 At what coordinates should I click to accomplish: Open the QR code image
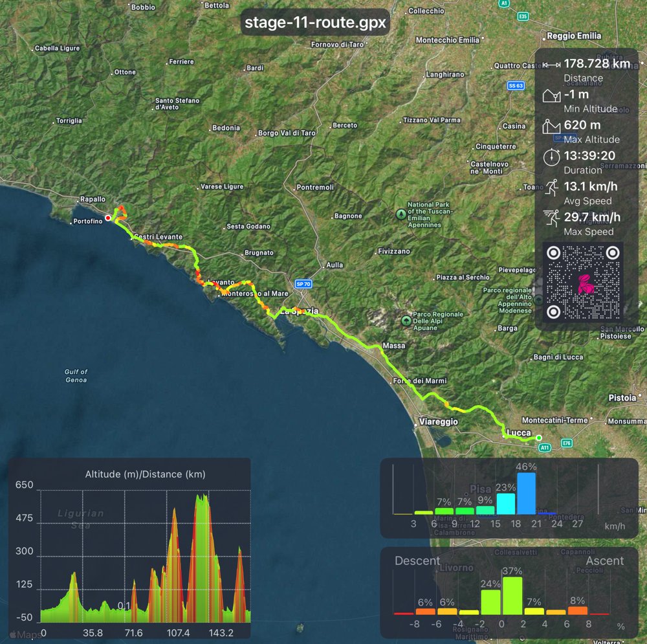tap(583, 282)
